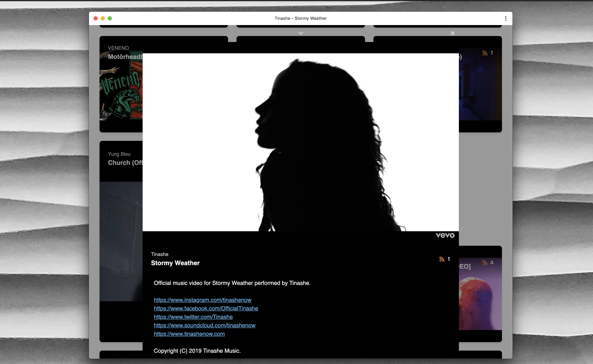Open the dark blue card thumbnail
This screenshot has width=593, height=364.
click(x=480, y=84)
